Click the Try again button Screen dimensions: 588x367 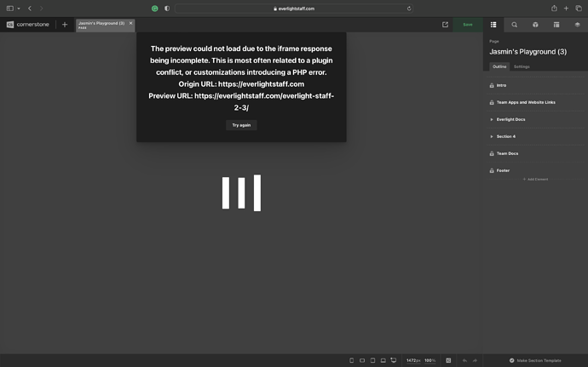coord(241,125)
